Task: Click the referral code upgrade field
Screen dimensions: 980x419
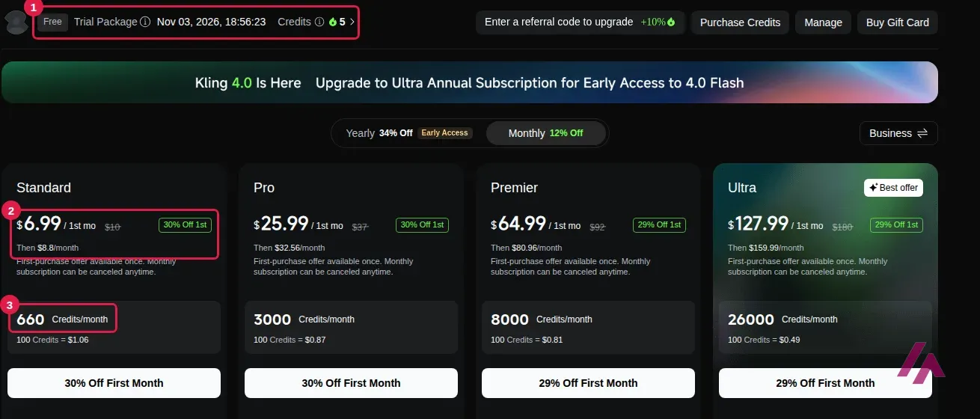Action: click(580, 22)
